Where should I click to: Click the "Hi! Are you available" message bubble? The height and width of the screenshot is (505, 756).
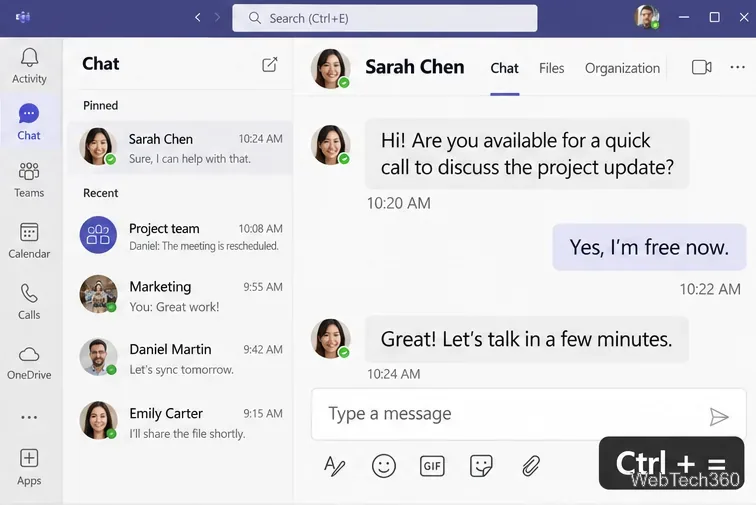coord(527,154)
